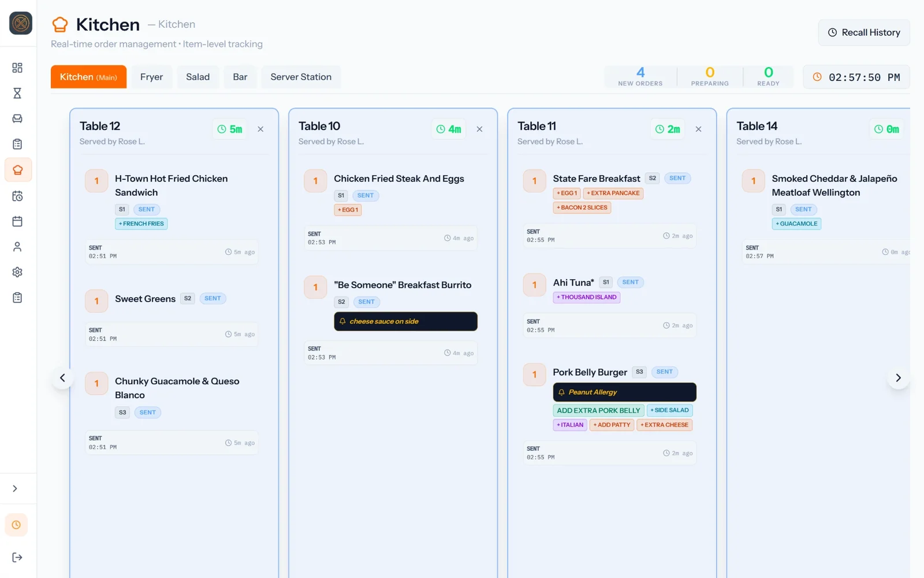Screen dimensions: 924x578
Task: Dismiss the Table 10 order card
Action: click(479, 129)
